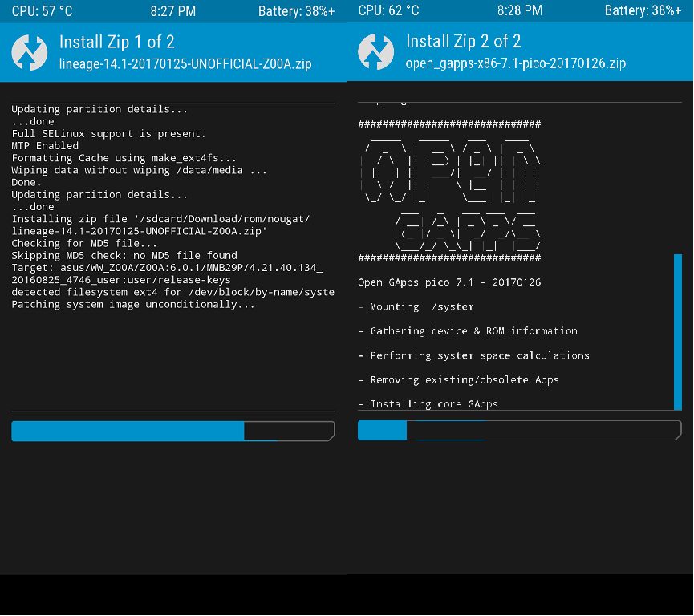
Task: Click 'CPU: 62 °C' status text
Action: coord(388,10)
